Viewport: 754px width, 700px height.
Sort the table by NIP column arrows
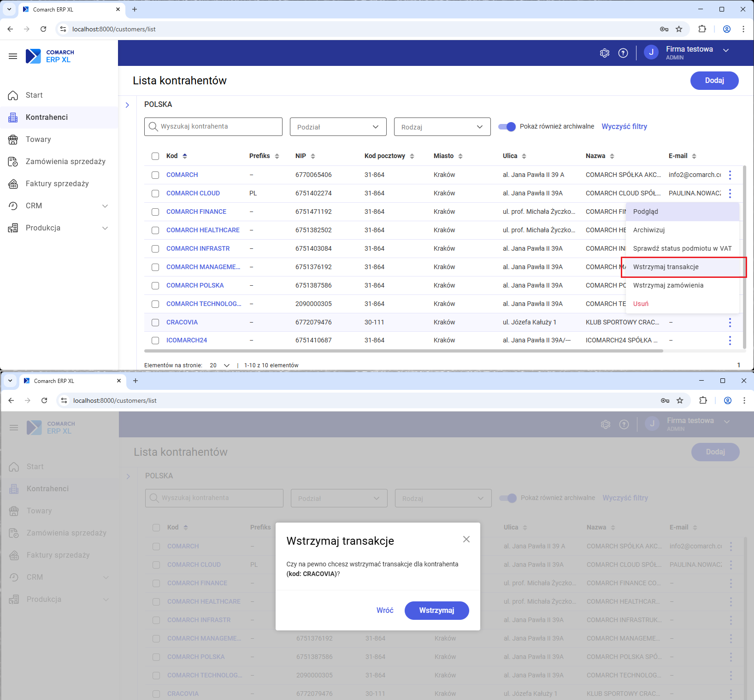coord(313,156)
